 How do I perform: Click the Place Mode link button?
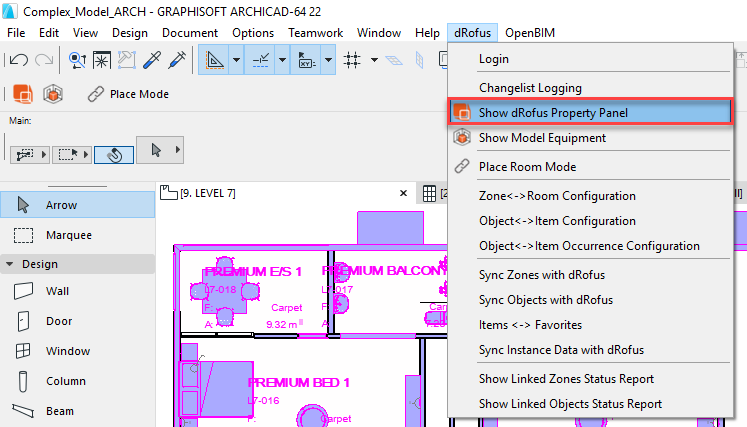tap(129, 94)
